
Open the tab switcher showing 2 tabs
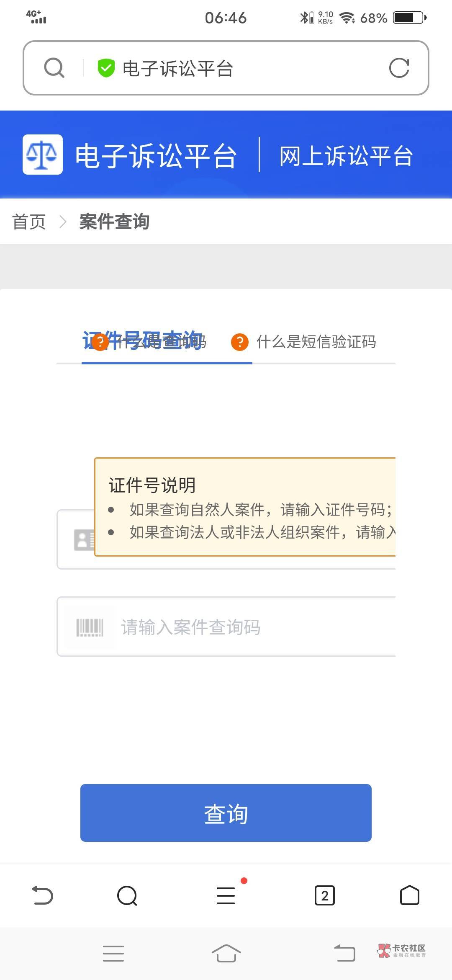(x=324, y=895)
